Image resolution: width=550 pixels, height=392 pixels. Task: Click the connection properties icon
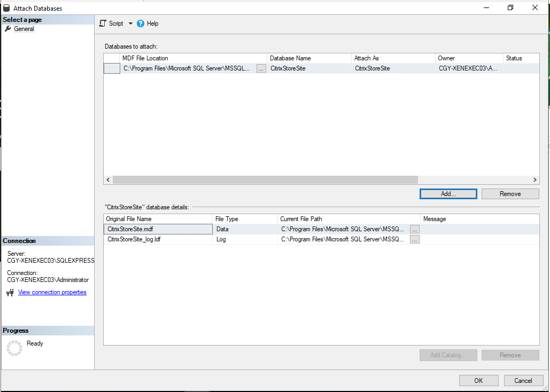click(x=10, y=293)
